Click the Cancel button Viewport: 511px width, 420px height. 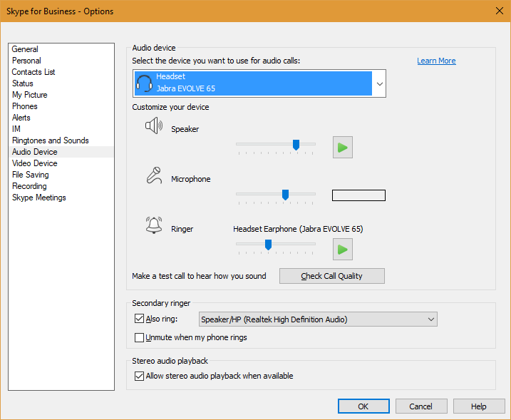[x=421, y=406]
